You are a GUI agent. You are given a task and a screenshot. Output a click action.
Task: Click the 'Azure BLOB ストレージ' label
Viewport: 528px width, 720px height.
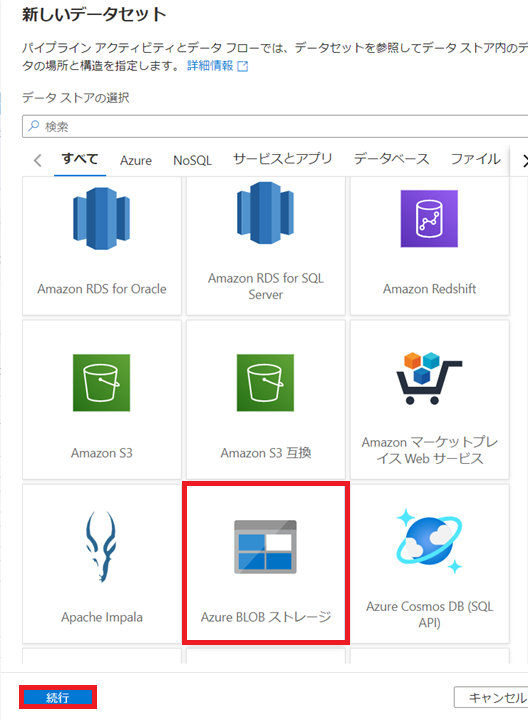pos(266,617)
